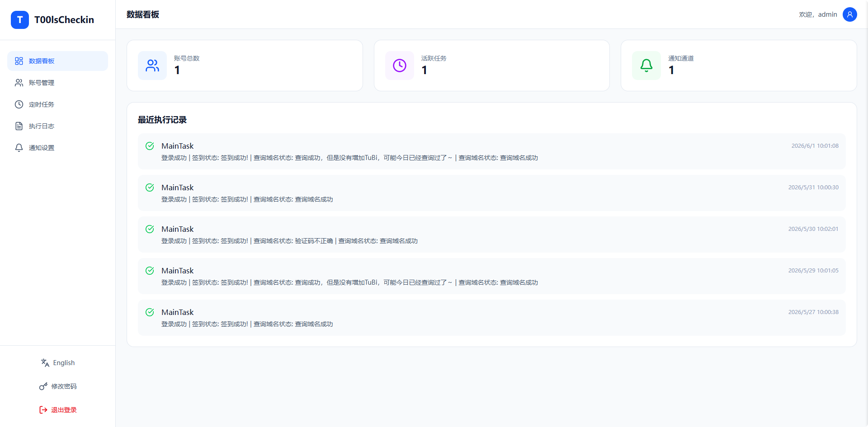Viewport: 868px width, 427px height.
Task: Click success check icon of 2026/5/27 record
Action: [150, 312]
